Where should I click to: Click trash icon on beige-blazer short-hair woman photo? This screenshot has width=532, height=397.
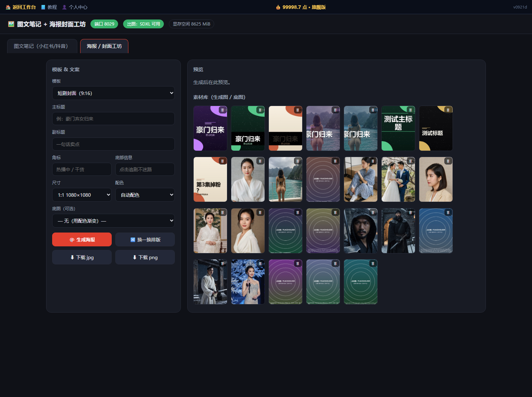click(x=448, y=161)
